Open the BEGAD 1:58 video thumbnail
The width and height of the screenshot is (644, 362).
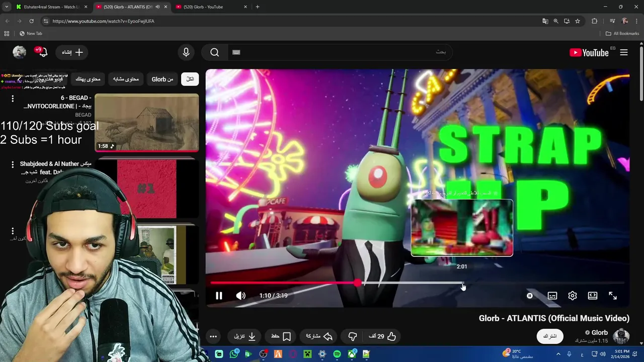tap(147, 123)
